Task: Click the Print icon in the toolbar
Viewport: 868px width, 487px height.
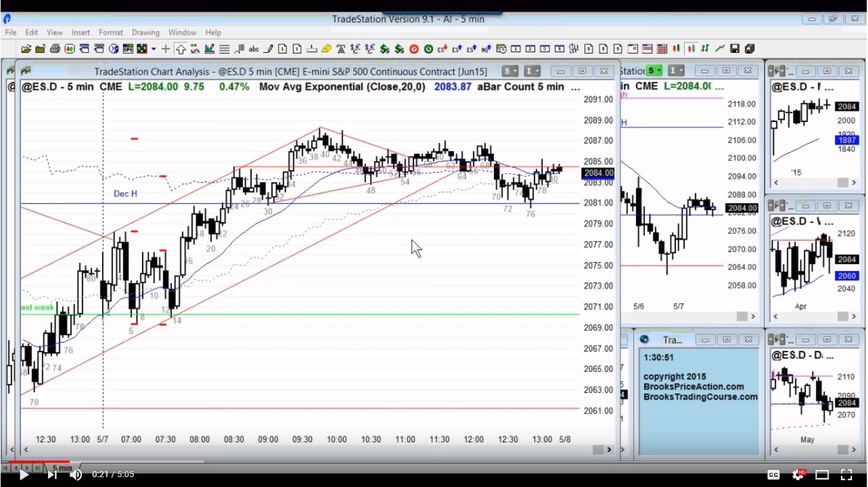Action: pyautogui.click(x=54, y=49)
